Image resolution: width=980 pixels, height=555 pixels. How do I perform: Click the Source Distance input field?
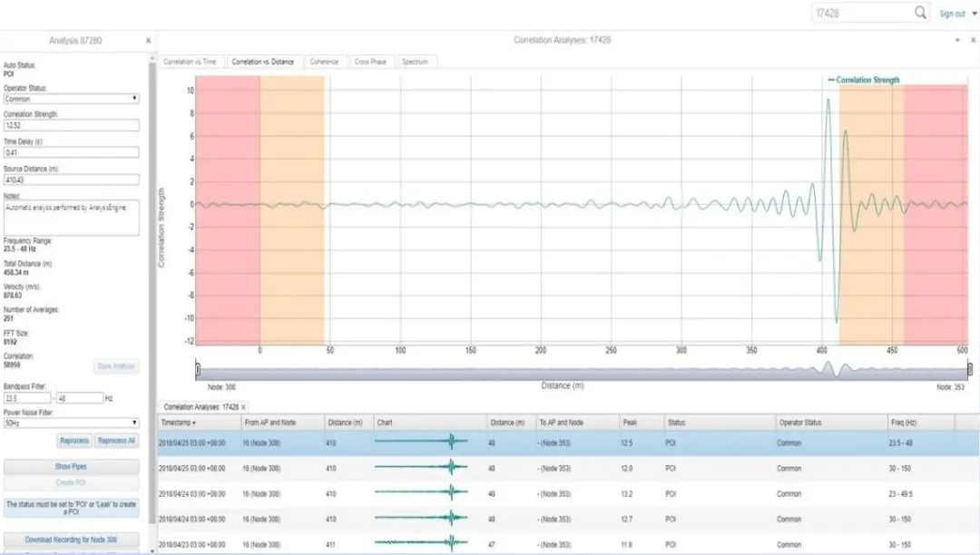(72, 180)
